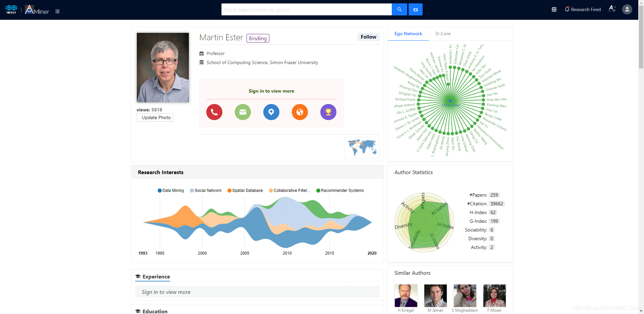Image resolution: width=644 pixels, height=314 pixels.
Task: Click the author statistics radar chart
Action: [424, 222]
